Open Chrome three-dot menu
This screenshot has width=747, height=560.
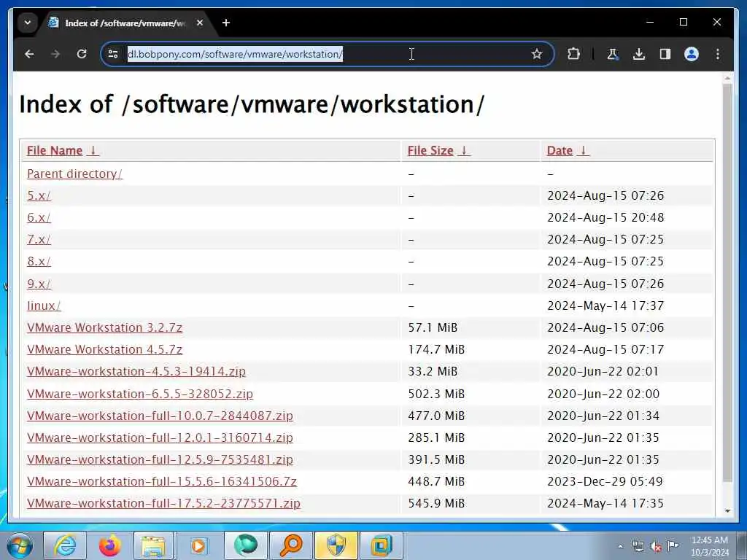[718, 54]
